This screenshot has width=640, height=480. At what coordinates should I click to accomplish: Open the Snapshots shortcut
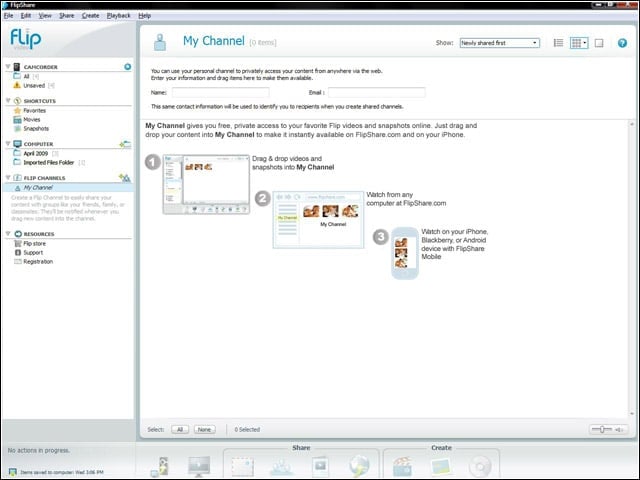(31, 128)
